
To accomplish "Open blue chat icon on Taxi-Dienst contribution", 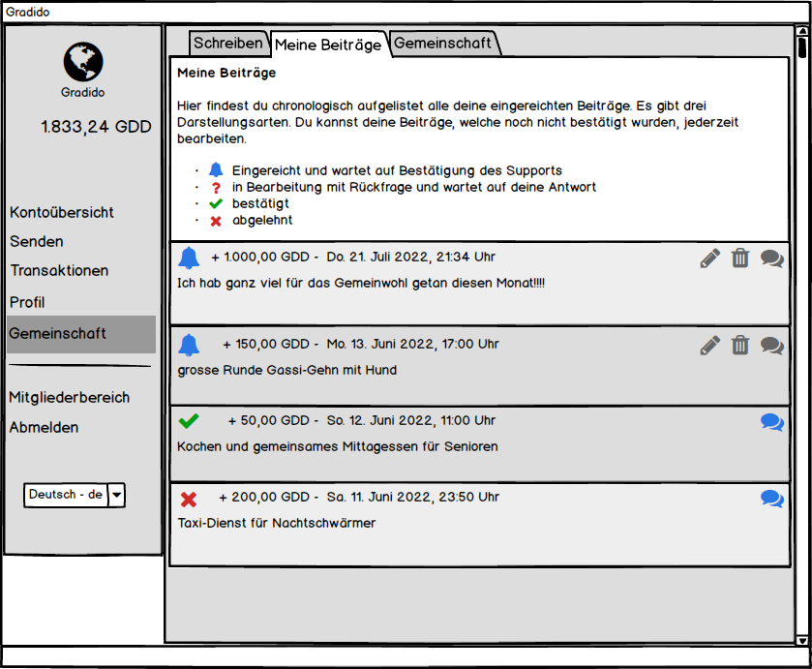I will coord(771,499).
